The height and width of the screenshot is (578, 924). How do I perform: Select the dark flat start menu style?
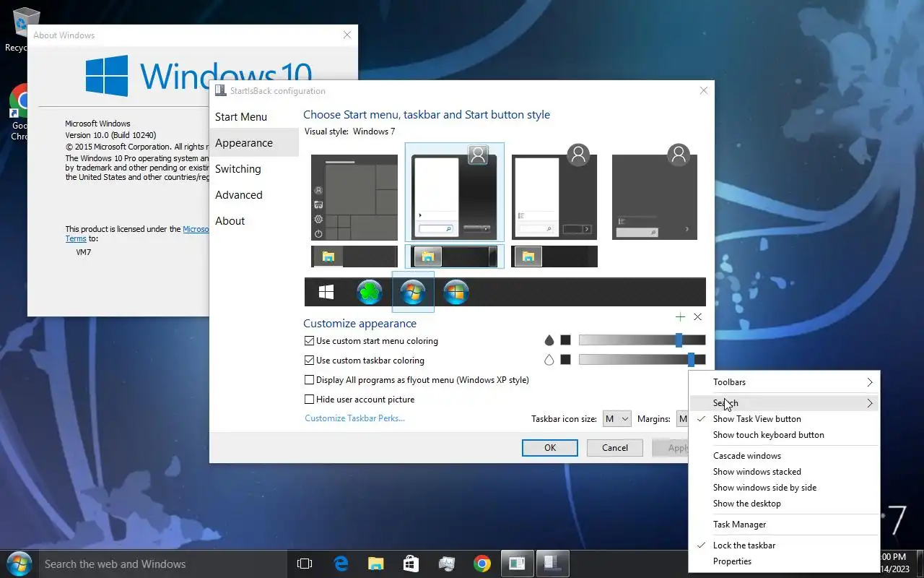(x=655, y=192)
